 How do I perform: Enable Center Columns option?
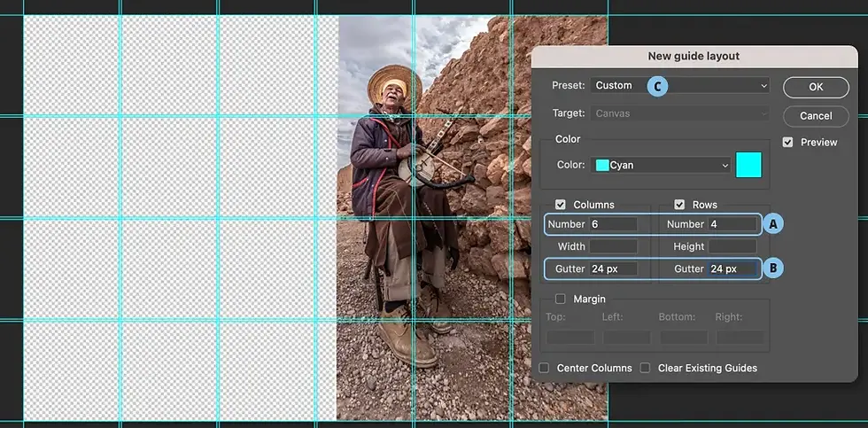pos(544,369)
